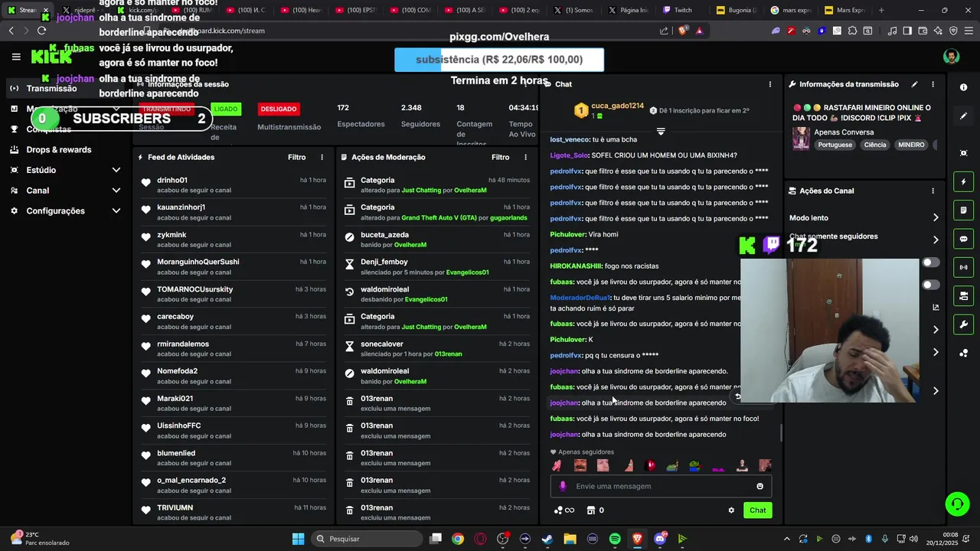Toggle wrench stream info panel icon
Screen dimensions: 980x551
tap(963, 324)
